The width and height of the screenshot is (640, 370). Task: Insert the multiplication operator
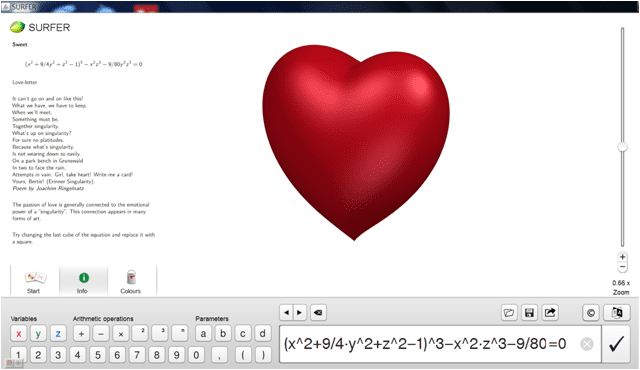(x=121, y=334)
